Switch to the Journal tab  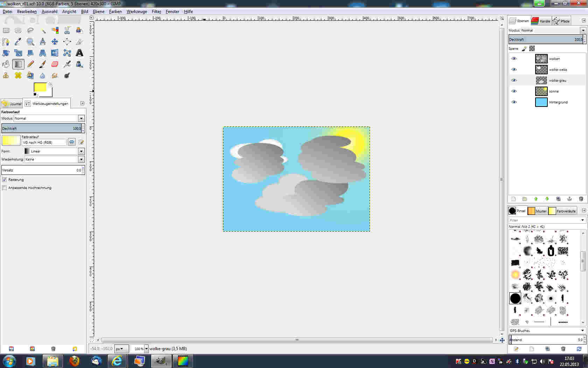pyautogui.click(x=12, y=104)
